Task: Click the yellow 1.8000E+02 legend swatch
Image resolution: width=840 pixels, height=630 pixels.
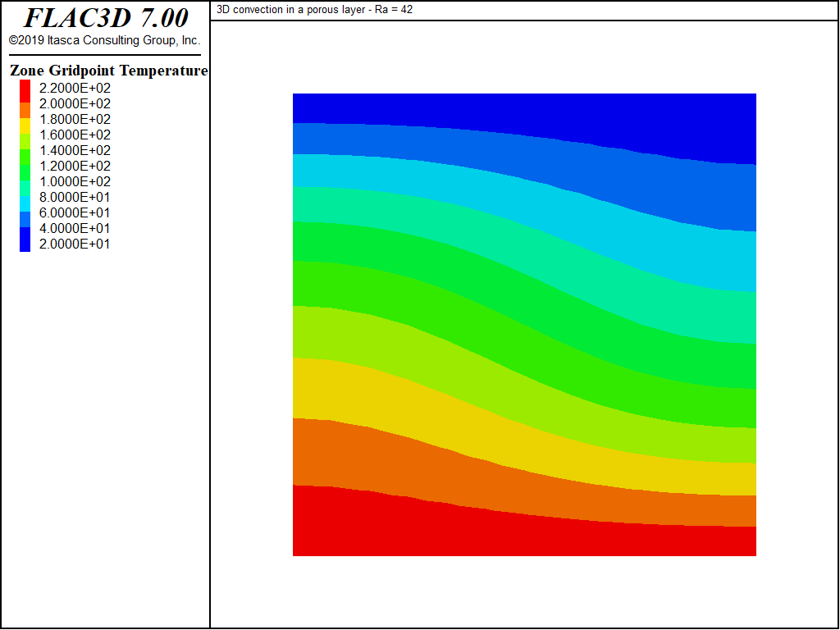Action: point(25,126)
